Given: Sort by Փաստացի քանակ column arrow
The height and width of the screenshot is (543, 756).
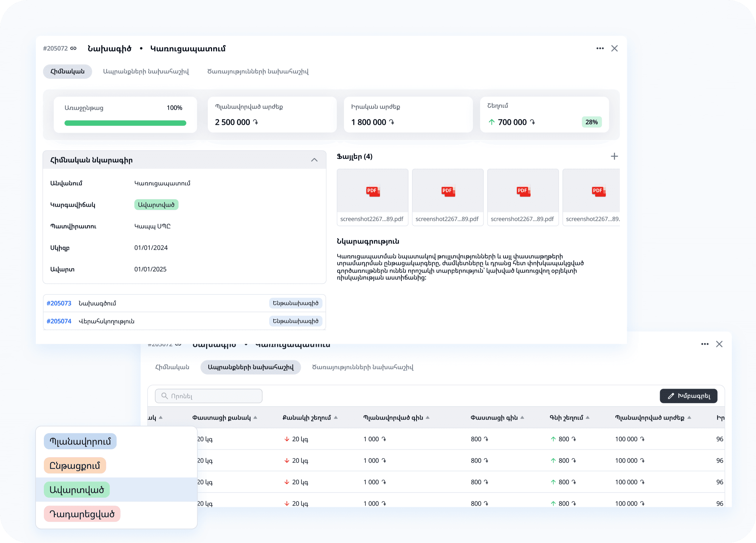Looking at the screenshot, I should [256, 417].
